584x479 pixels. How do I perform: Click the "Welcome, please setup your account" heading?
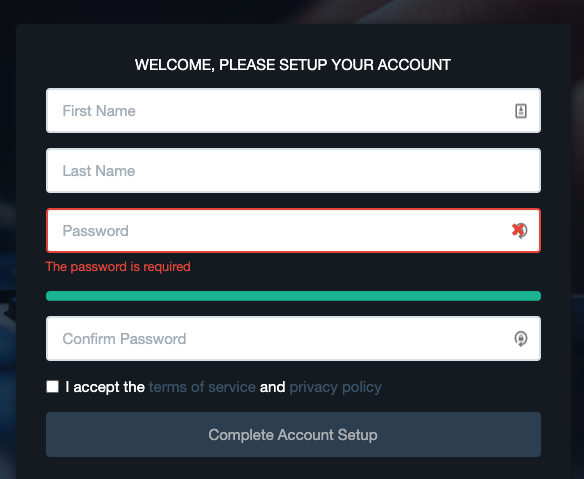pyautogui.click(x=293, y=65)
